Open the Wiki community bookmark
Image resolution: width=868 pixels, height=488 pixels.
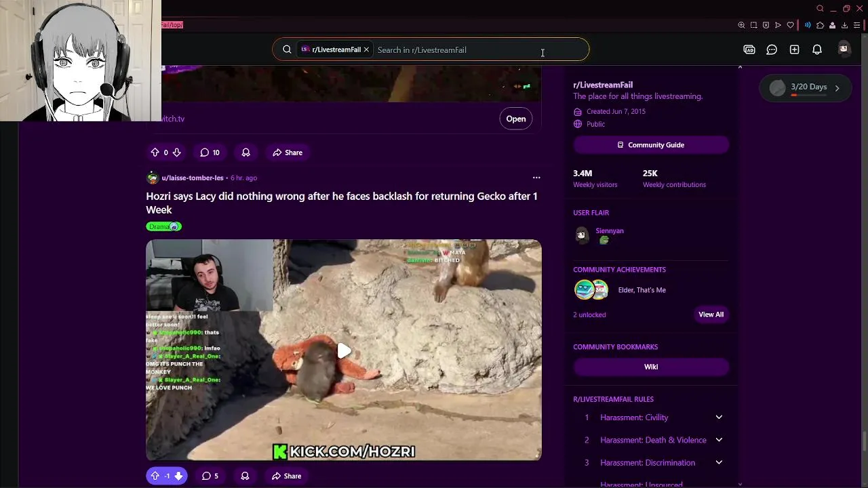tap(651, 367)
